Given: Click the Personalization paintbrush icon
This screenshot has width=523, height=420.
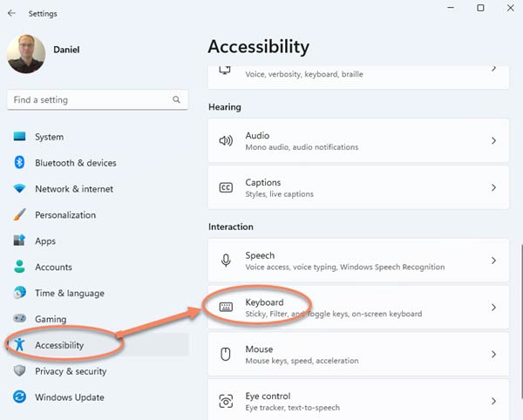Looking at the screenshot, I should tap(19, 214).
